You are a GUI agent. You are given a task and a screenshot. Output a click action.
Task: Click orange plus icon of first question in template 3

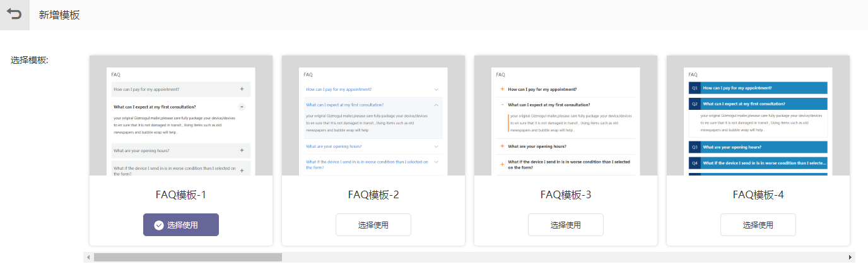[502, 90]
